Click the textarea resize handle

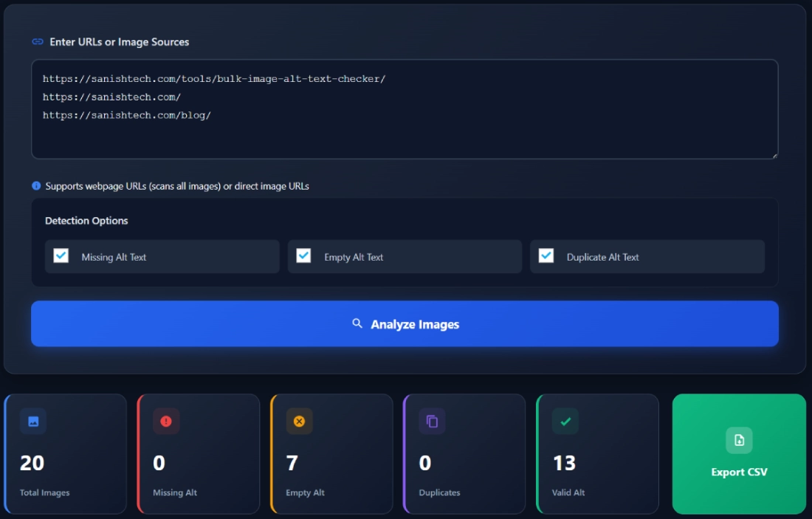tap(775, 154)
